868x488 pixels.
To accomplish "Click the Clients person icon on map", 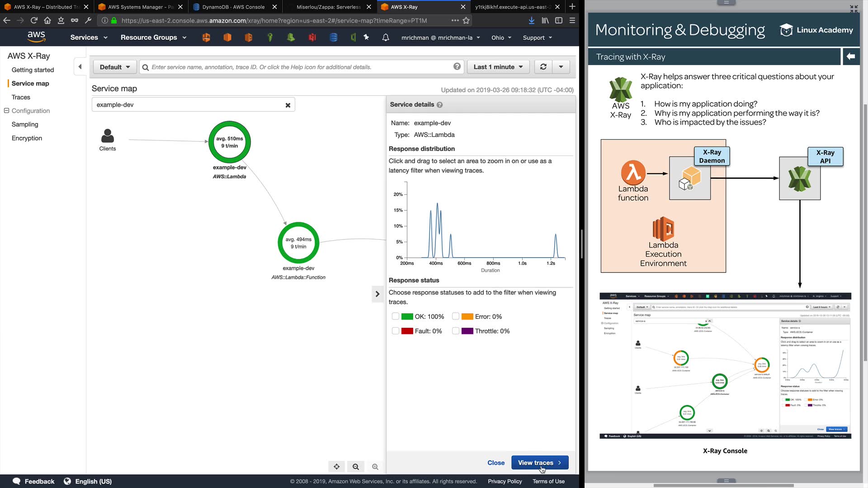I will pyautogui.click(x=108, y=136).
